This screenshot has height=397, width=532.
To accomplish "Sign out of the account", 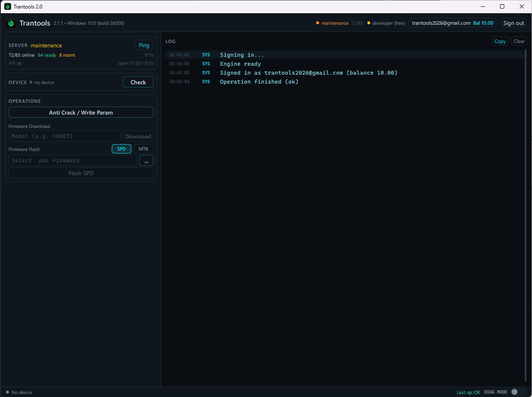I will pyautogui.click(x=514, y=23).
